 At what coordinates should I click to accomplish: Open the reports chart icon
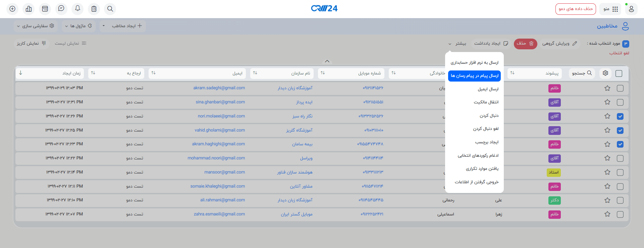[29, 9]
